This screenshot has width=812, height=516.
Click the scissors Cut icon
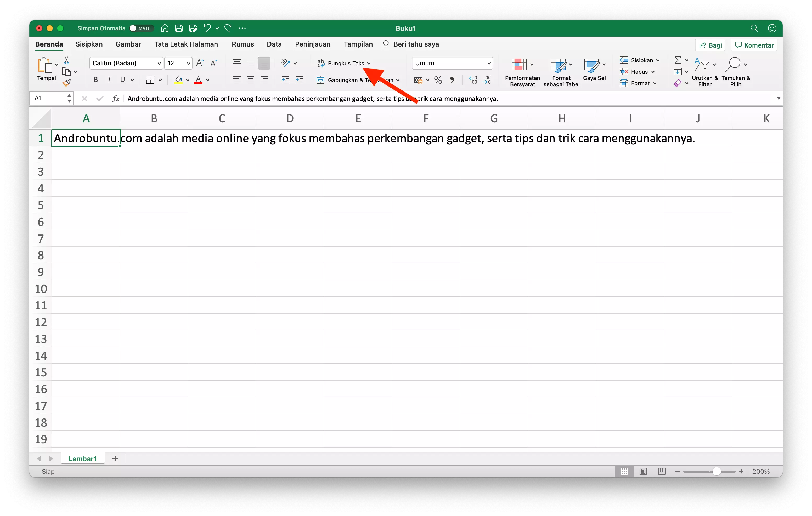66,60
